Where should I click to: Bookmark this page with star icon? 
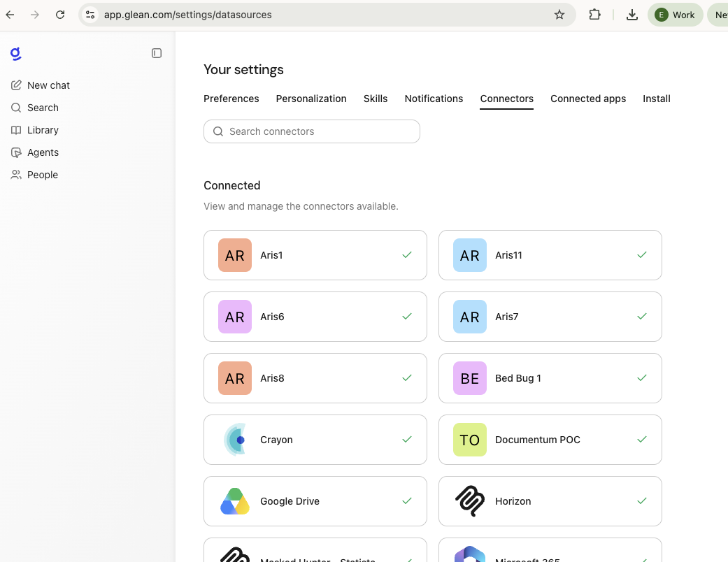pyautogui.click(x=559, y=15)
